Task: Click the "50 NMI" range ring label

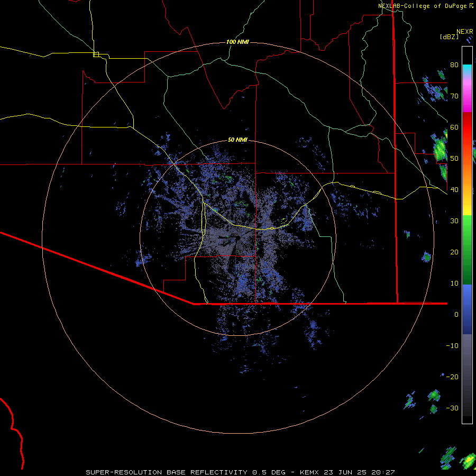Action: (237, 140)
